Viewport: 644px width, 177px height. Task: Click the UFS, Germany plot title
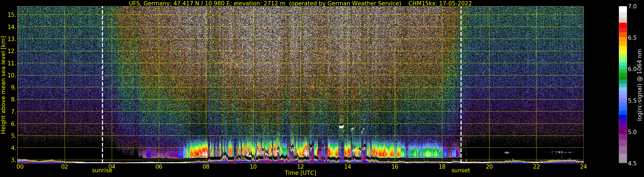tap(300, 3)
